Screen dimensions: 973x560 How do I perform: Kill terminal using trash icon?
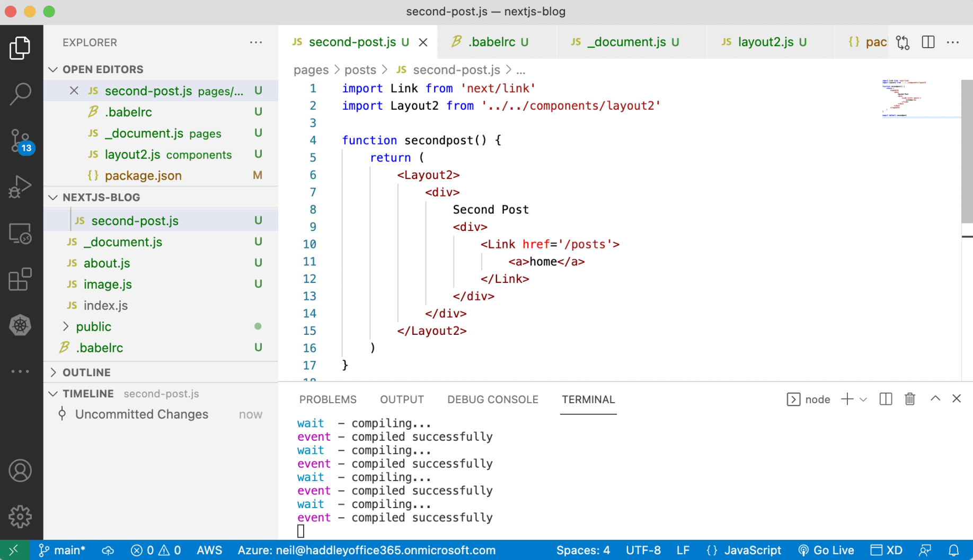click(x=910, y=399)
